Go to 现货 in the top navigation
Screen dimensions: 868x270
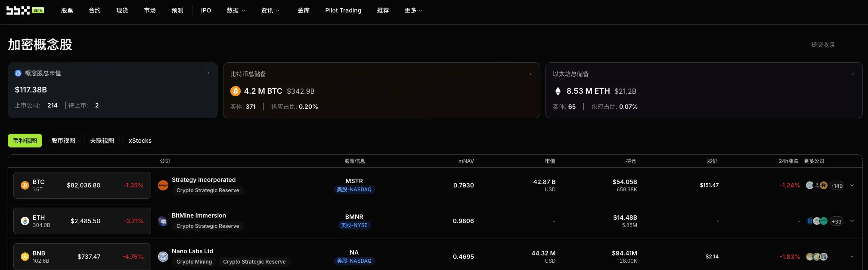pyautogui.click(x=122, y=10)
